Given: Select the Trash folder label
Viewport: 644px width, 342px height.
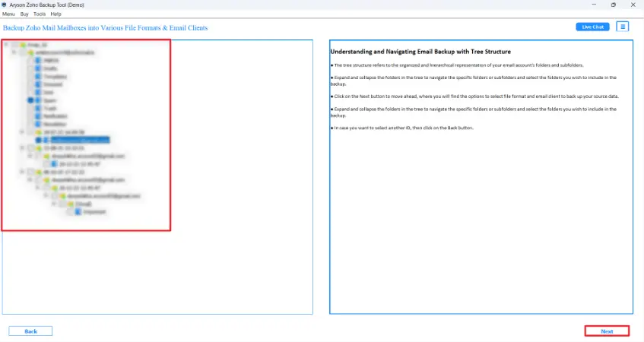Looking at the screenshot, I should [x=49, y=109].
